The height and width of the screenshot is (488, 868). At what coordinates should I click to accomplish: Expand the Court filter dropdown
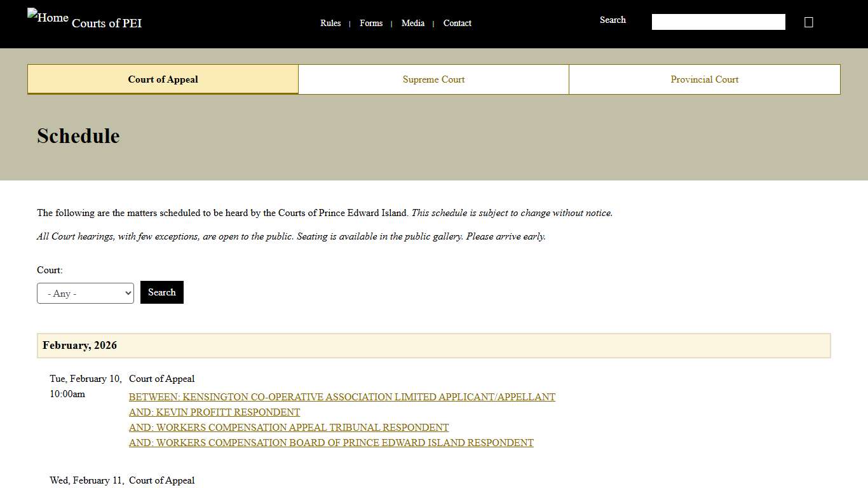pos(85,294)
